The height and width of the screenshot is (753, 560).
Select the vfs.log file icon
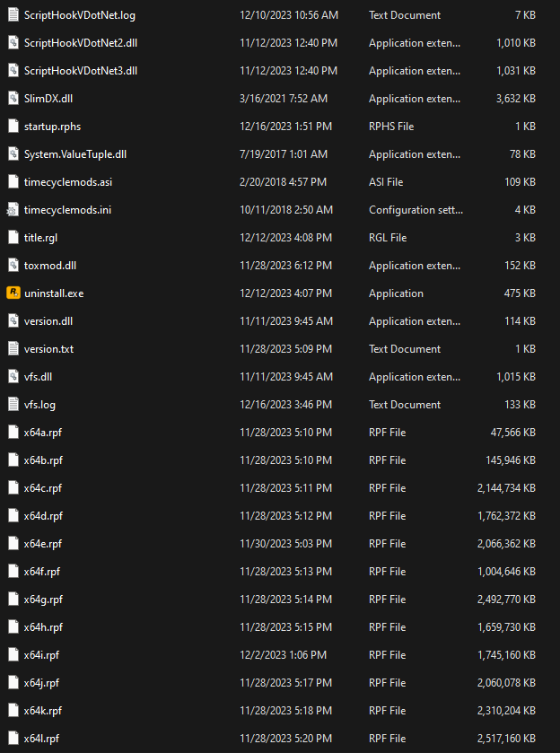[13, 404]
